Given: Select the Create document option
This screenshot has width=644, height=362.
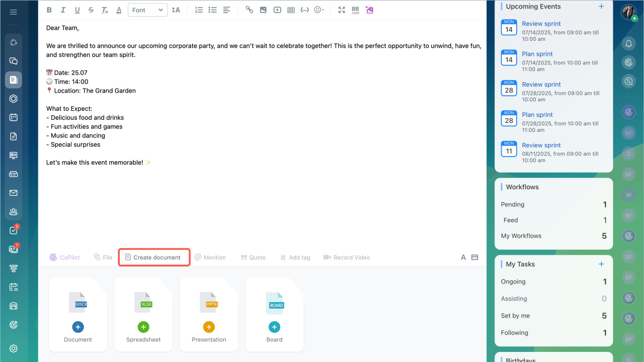Looking at the screenshot, I should (x=153, y=257).
